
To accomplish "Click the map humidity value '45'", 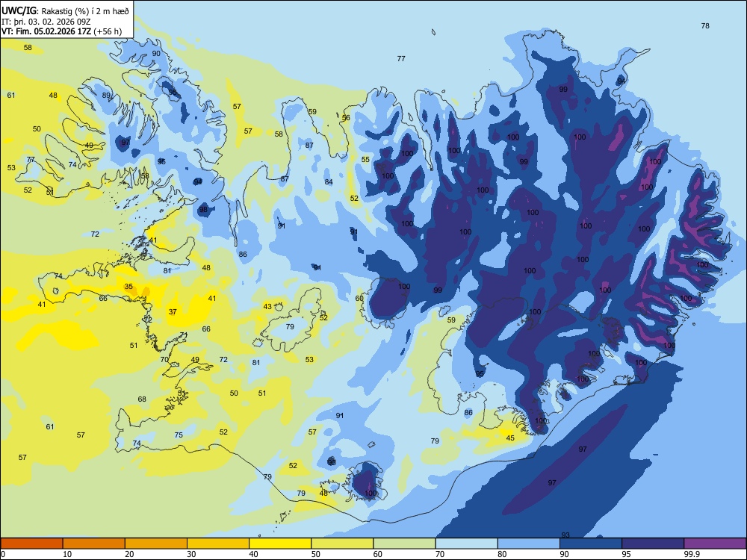I will (x=510, y=438).
